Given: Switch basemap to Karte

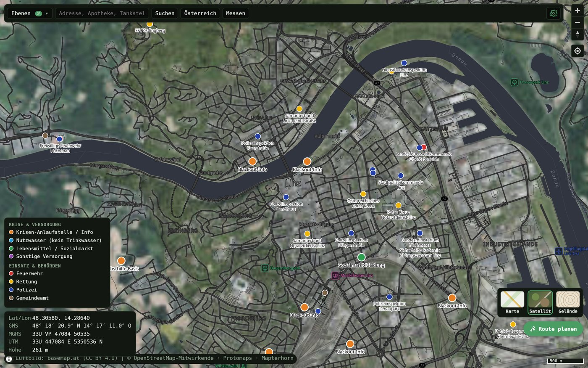Looking at the screenshot, I should point(512,302).
